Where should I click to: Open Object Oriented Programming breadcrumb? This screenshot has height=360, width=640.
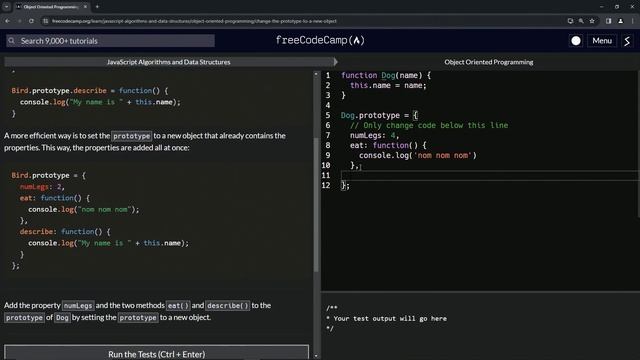[489, 62]
